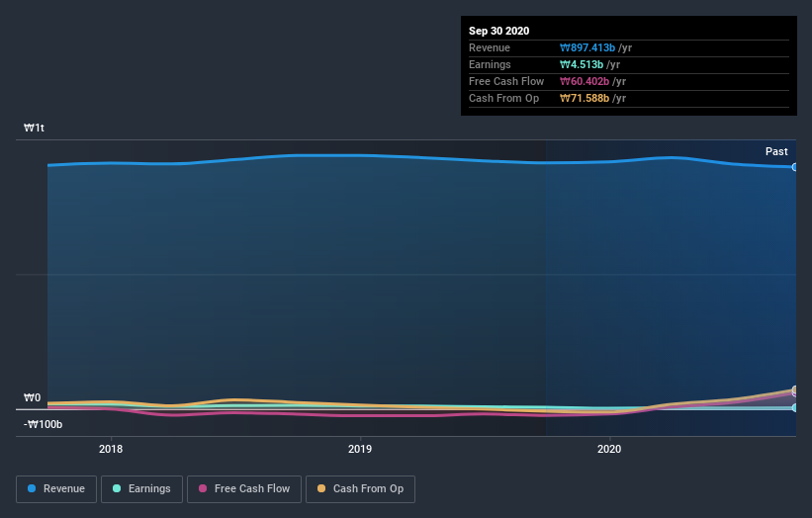
Task: Click the 'Earnings' row label in tooltip
Action: click(490, 64)
